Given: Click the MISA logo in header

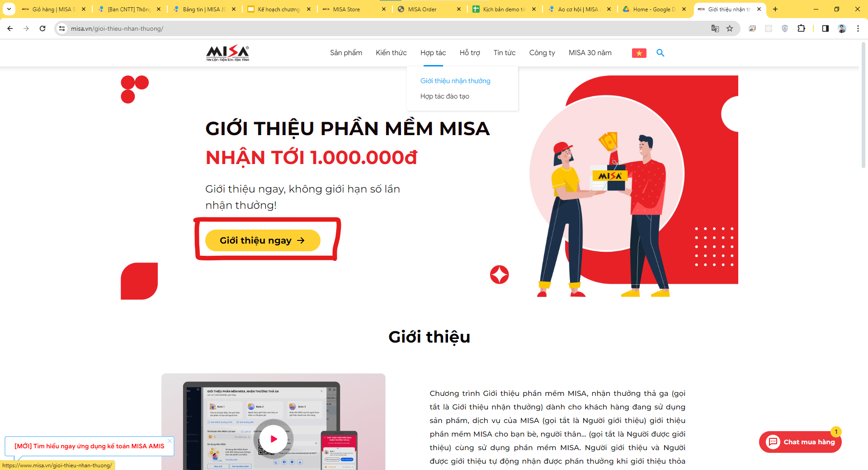Looking at the screenshot, I should point(227,53).
